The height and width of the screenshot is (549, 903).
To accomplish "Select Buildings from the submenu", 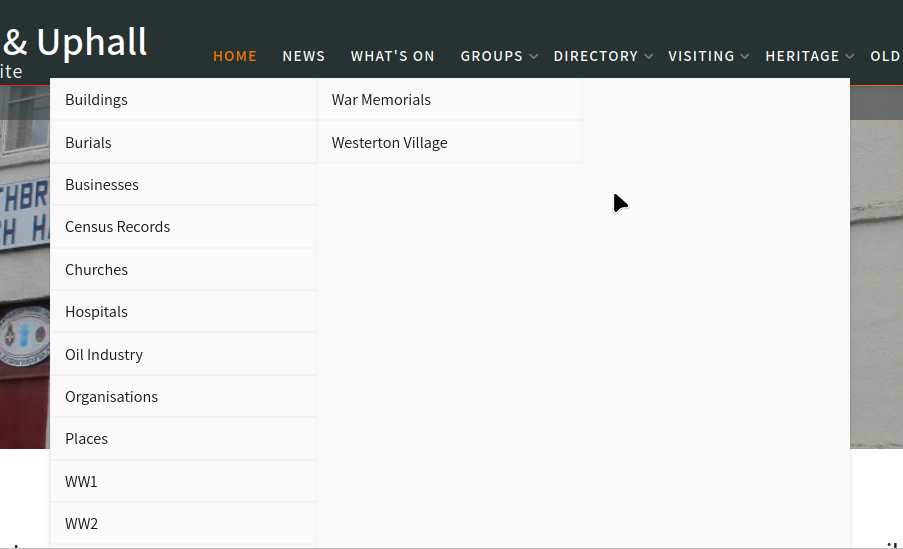I will 96,100.
